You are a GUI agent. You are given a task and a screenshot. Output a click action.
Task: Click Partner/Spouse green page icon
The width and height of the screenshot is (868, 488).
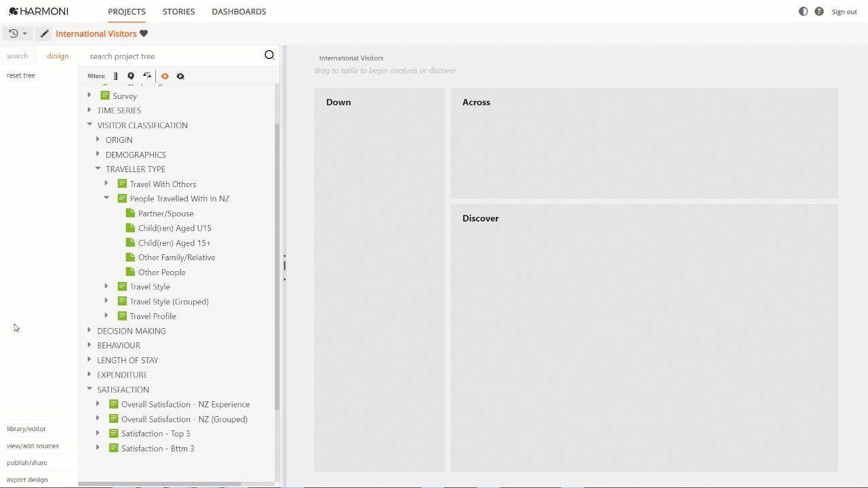(130, 213)
